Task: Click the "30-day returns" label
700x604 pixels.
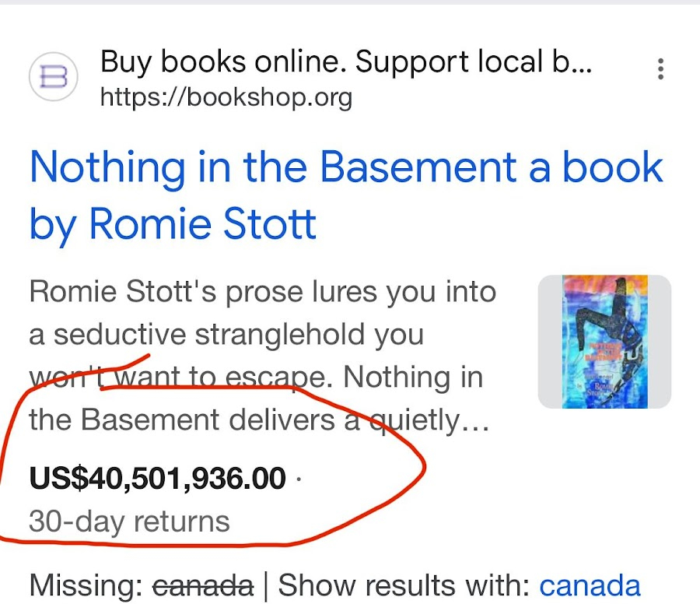Action: (x=129, y=521)
